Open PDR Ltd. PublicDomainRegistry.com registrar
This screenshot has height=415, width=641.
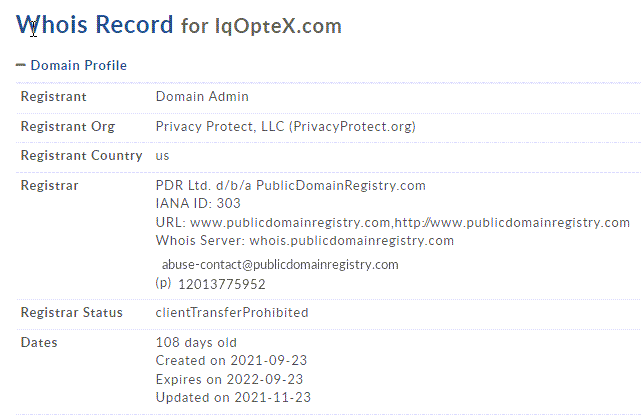click(290, 186)
